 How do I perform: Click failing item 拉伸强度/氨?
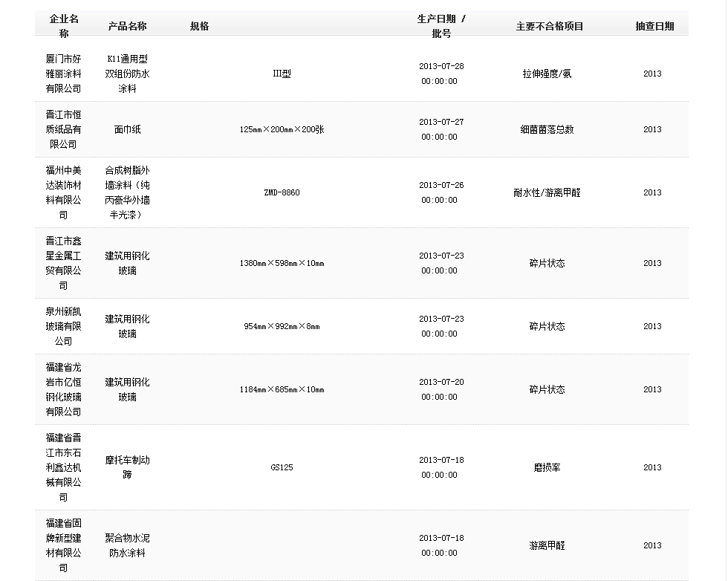547,74
